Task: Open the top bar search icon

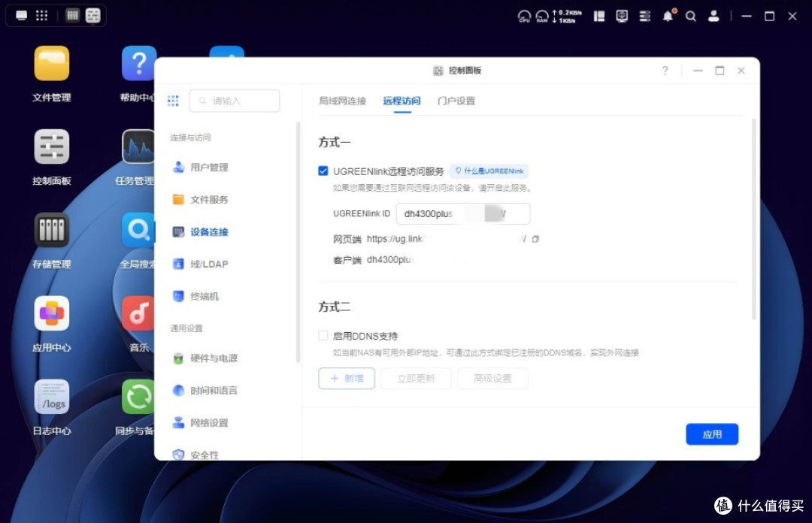Action: [x=691, y=17]
